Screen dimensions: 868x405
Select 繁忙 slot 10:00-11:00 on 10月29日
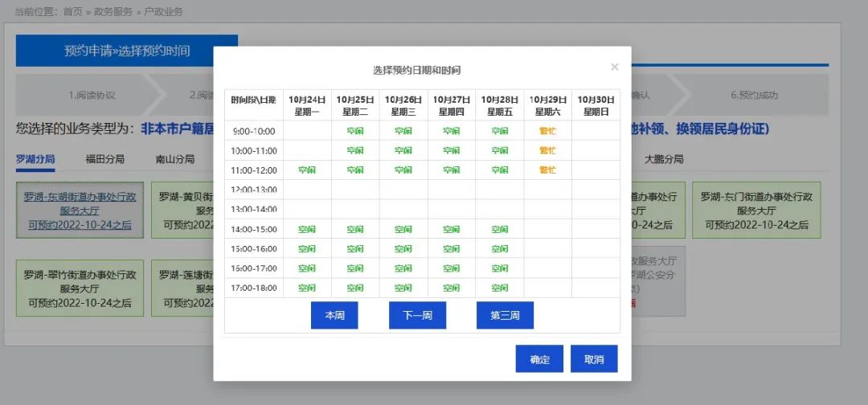coord(547,150)
